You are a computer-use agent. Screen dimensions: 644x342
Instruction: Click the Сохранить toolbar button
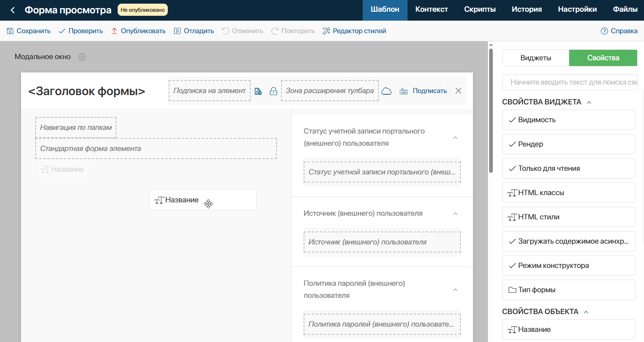(x=29, y=31)
